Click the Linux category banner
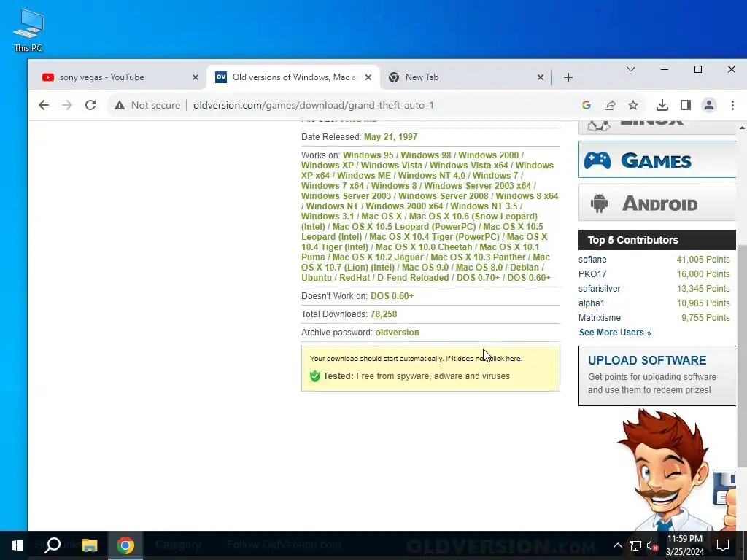Screen dimensions: 747x560 (x=657, y=127)
